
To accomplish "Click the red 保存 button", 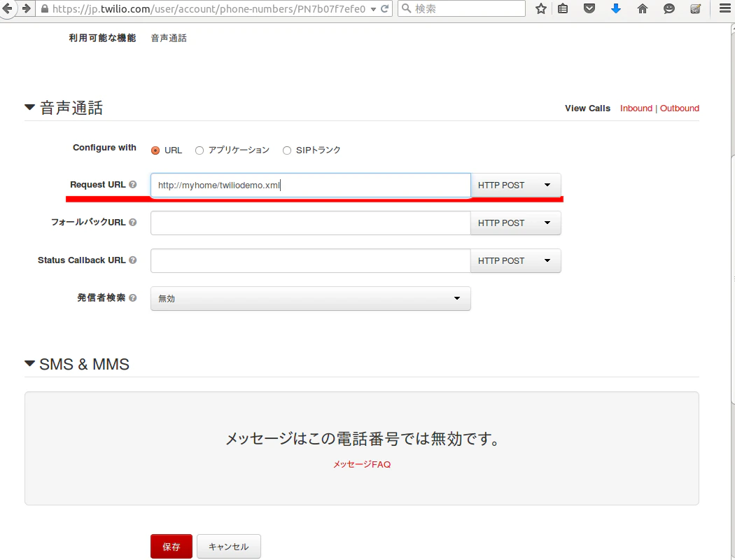I will coord(171,547).
